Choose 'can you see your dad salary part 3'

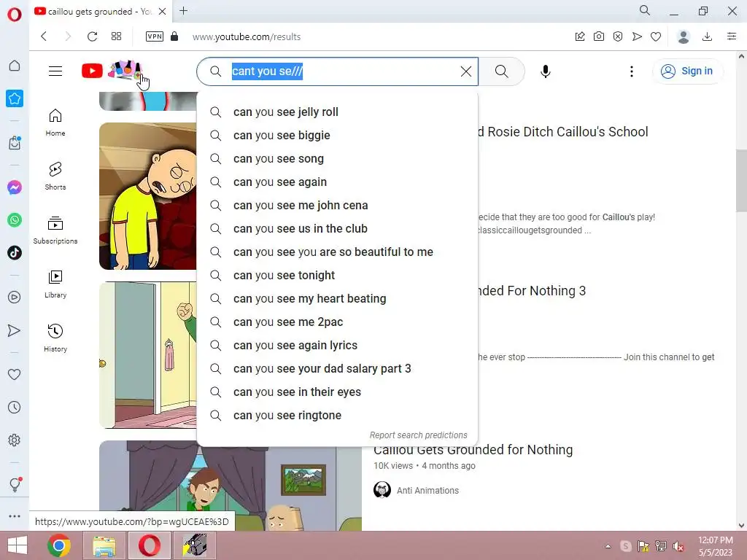pyautogui.click(x=337, y=368)
